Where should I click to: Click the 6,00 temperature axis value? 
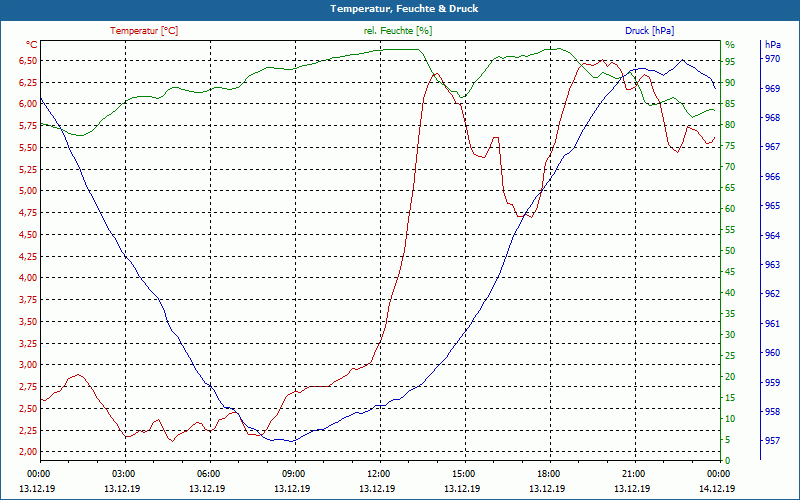coord(27,104)
